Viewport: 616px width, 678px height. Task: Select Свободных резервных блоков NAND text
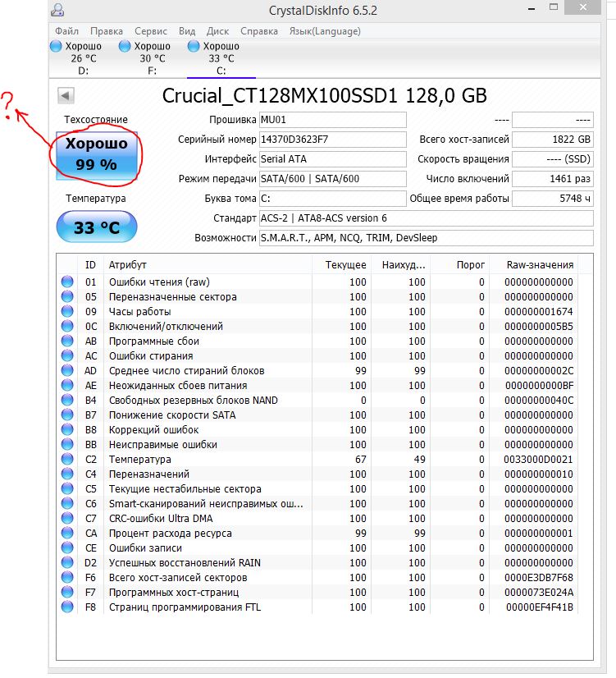coord(193,400)
